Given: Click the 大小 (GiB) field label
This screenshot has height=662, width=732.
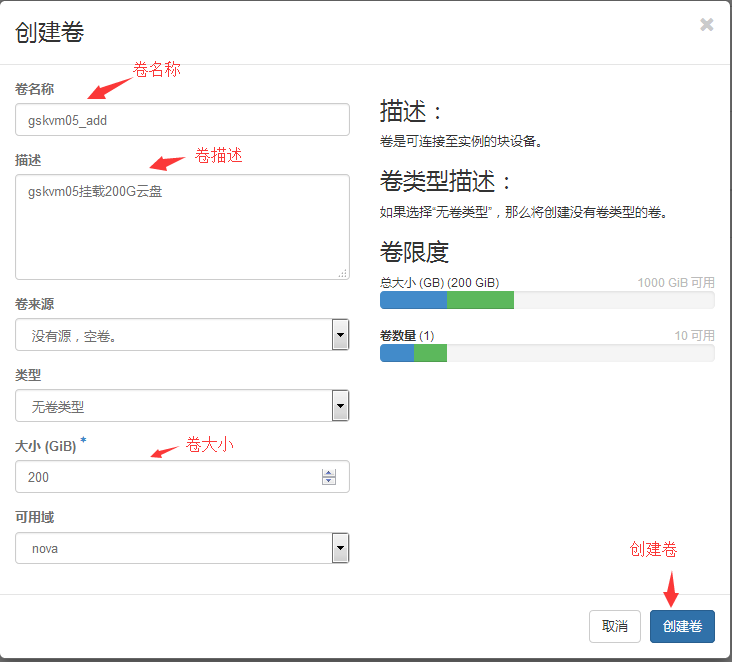Looking at the screenshot, I should pos(46,446).
